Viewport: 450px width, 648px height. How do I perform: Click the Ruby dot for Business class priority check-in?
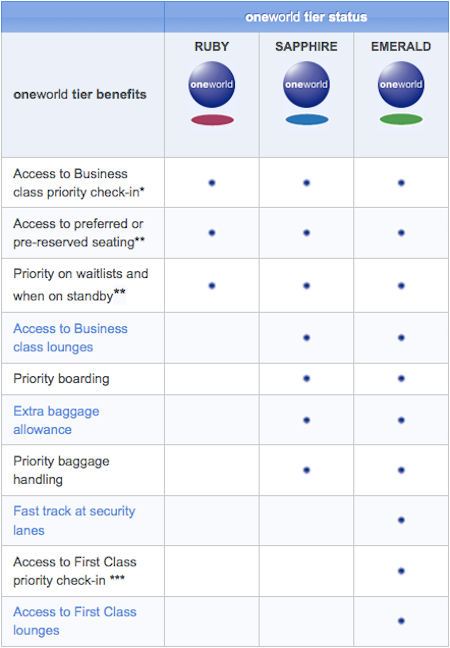212,183
